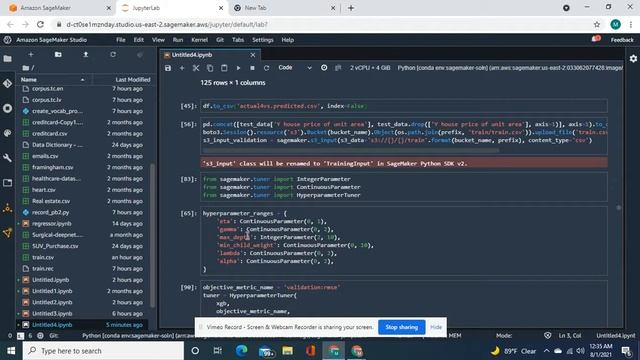Open train.csv in file list
This screenshot has width=640, height=360.
(x=83, y=257)
